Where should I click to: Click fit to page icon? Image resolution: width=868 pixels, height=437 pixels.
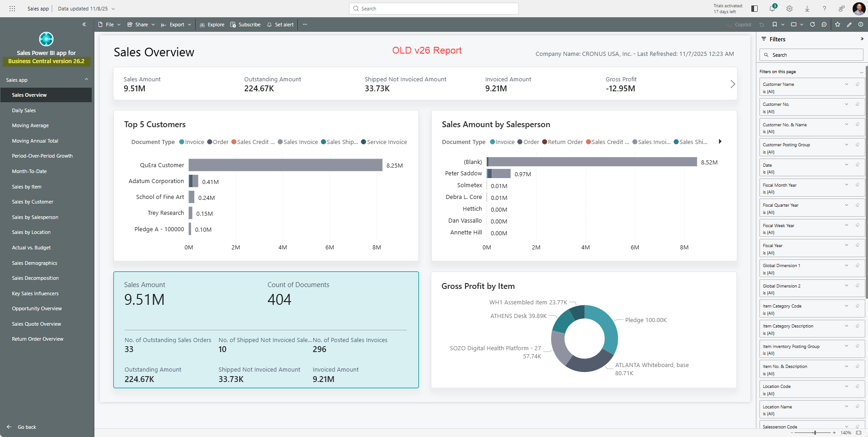(858, 432)
